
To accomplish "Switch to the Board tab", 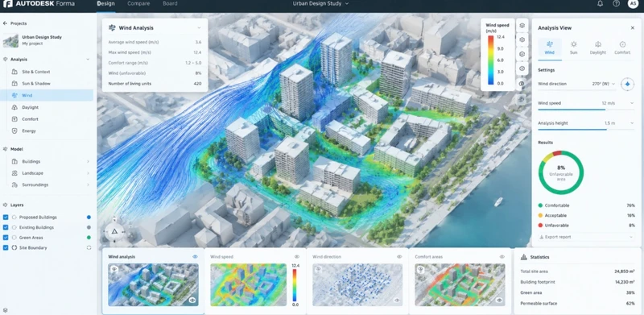I will pos(170,4).
